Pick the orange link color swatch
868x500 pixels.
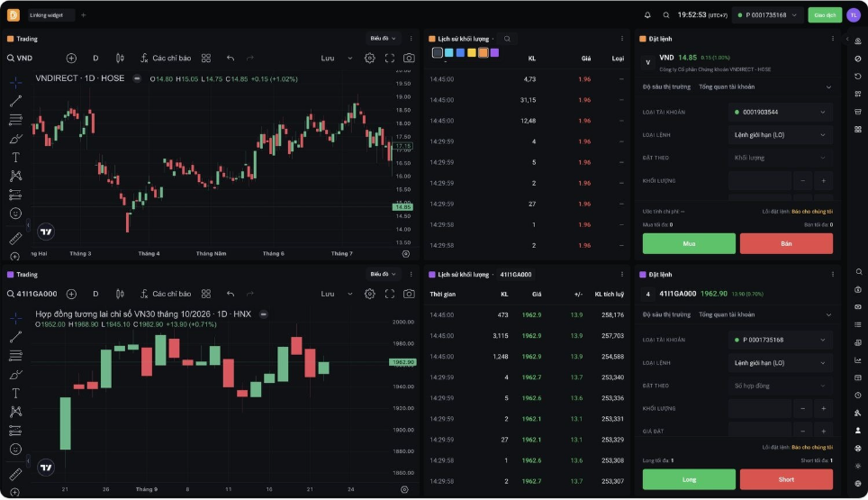point(484,52)
